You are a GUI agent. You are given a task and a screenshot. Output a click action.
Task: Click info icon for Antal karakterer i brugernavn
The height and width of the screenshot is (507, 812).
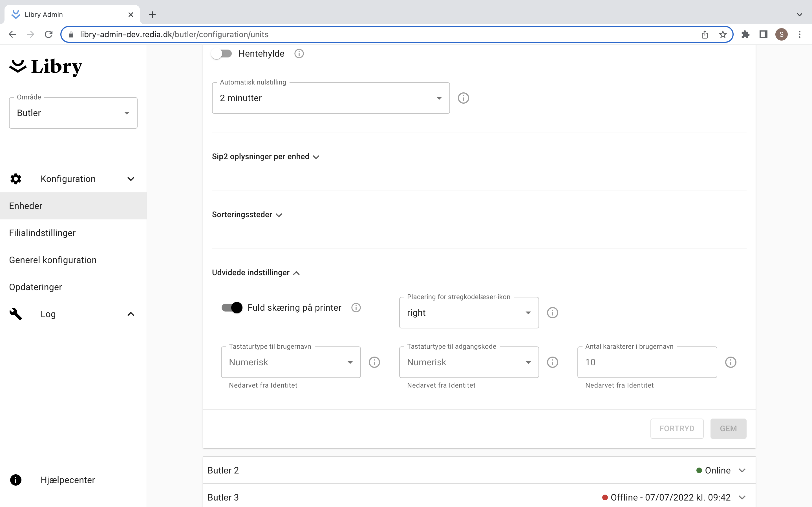click(x=731, y=362)
